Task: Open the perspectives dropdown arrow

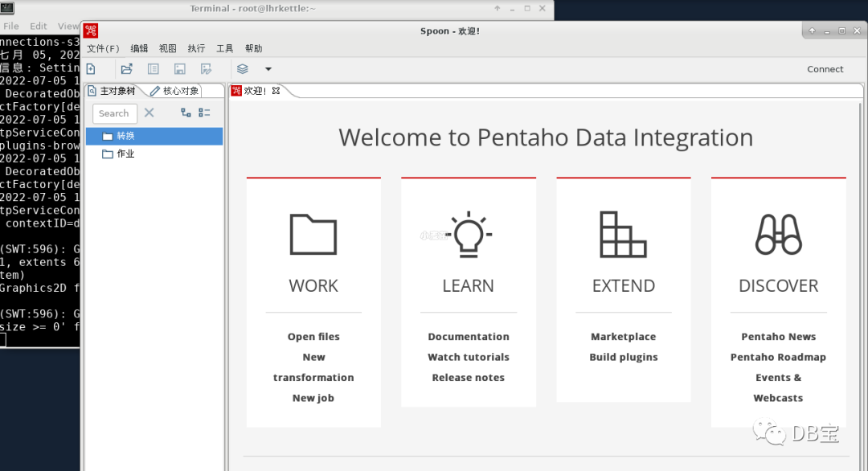Action: (x=268, y=69)
